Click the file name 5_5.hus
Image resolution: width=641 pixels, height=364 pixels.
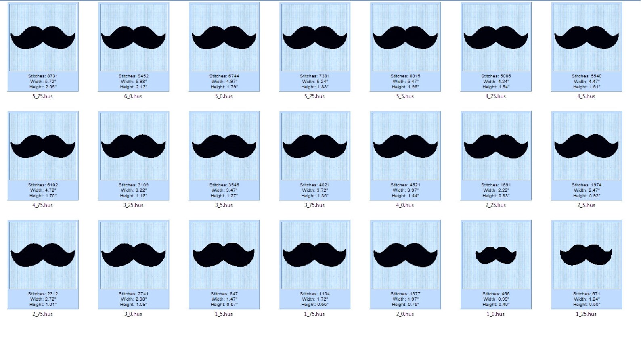coord(405,96)
